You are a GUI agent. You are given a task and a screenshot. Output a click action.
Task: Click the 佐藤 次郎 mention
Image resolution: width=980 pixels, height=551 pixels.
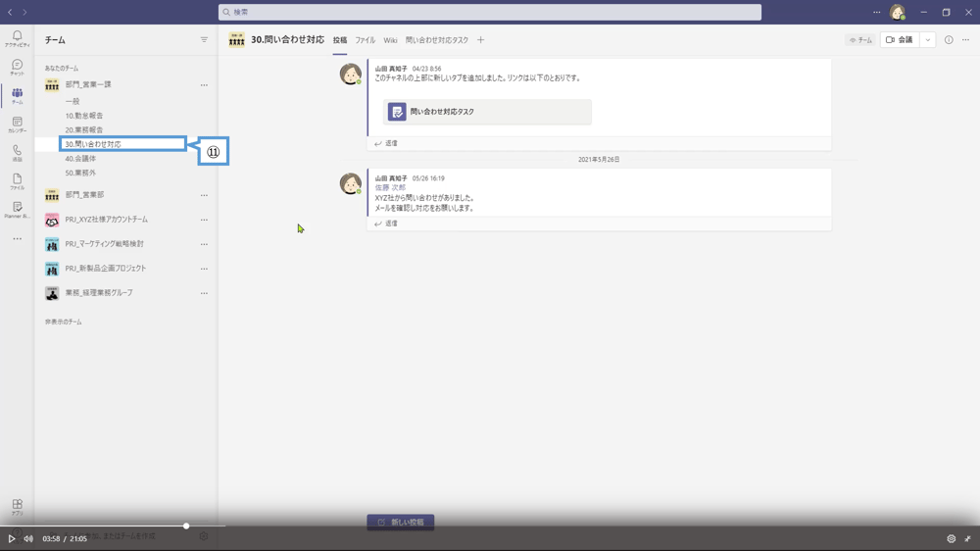pos(390,187)
